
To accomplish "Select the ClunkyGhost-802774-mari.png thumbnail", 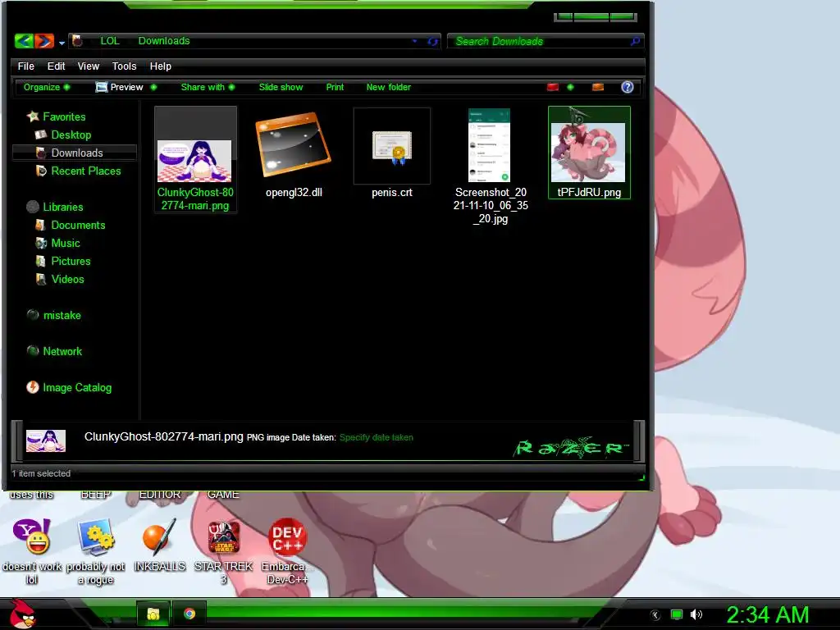I will 194,161.
